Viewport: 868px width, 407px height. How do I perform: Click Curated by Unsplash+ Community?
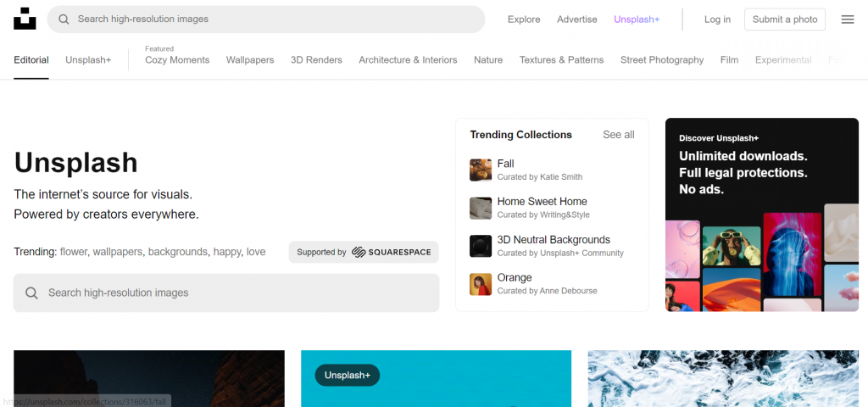click(560, 253)
